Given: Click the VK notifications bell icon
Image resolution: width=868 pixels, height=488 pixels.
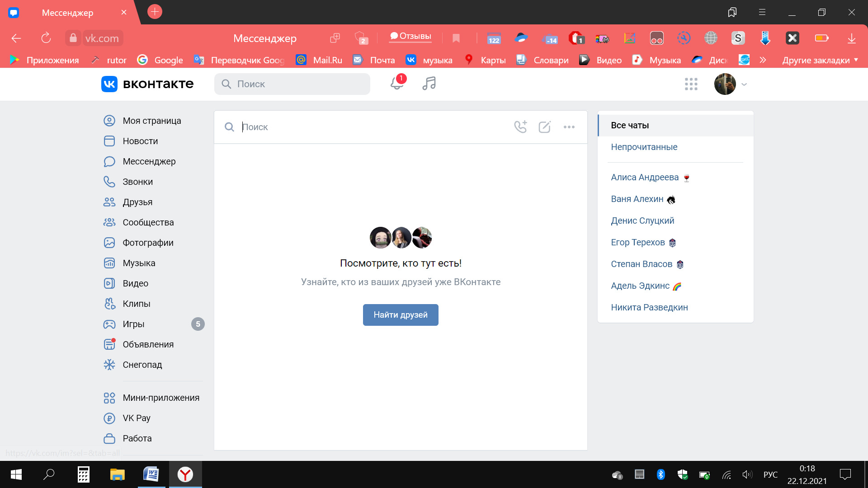Looking at the screenshot, I should (x=396, y=84).
